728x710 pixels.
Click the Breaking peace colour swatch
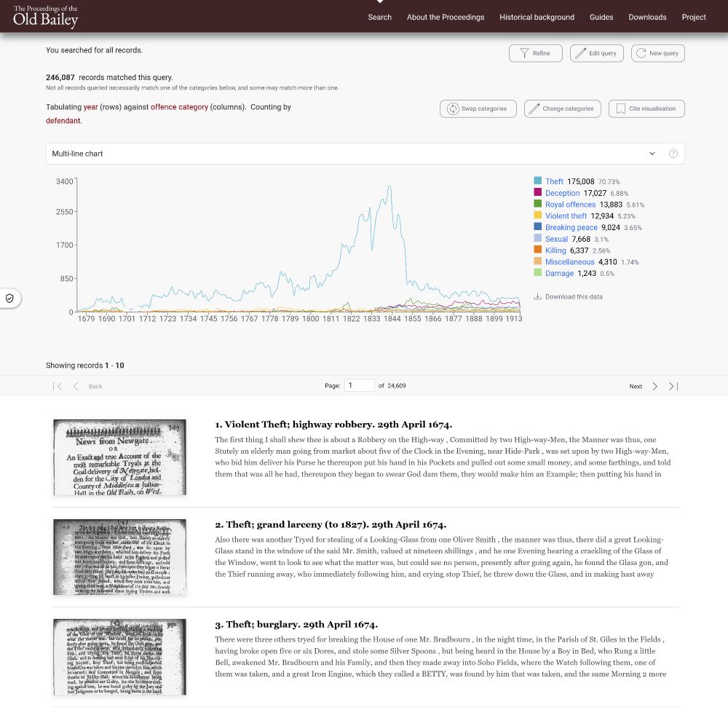coord(538,226)
